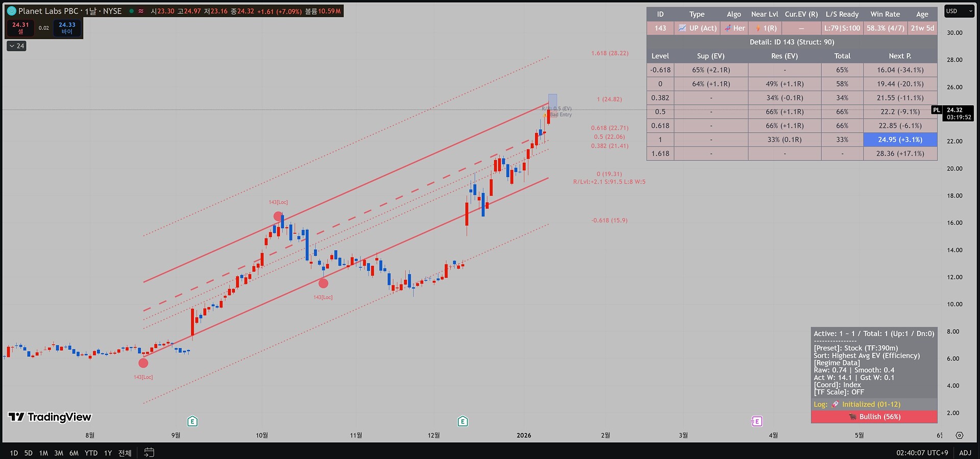This screenshot has height=459, width=980.
Task: Click the -0.618 (15.9) fib label
Action: click(609, 221)
